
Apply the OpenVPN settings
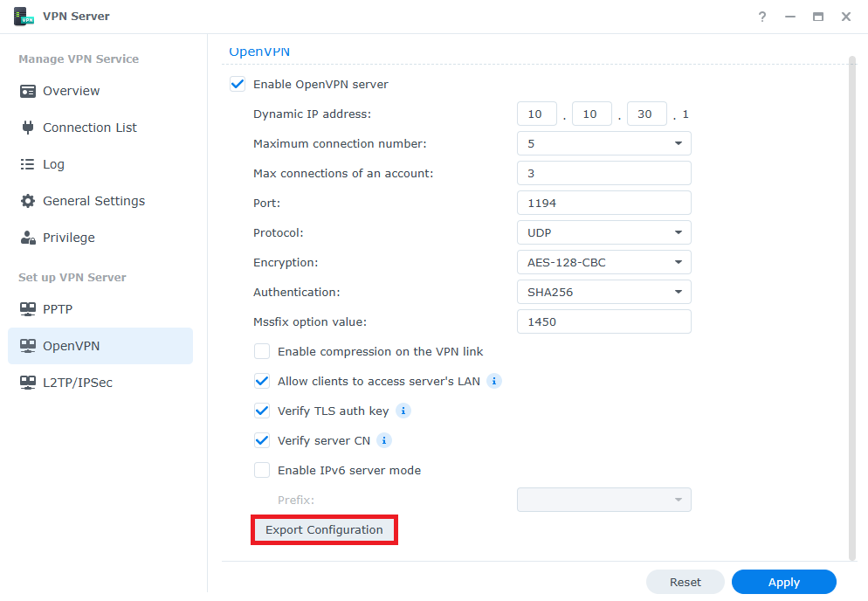click(783, 582)
